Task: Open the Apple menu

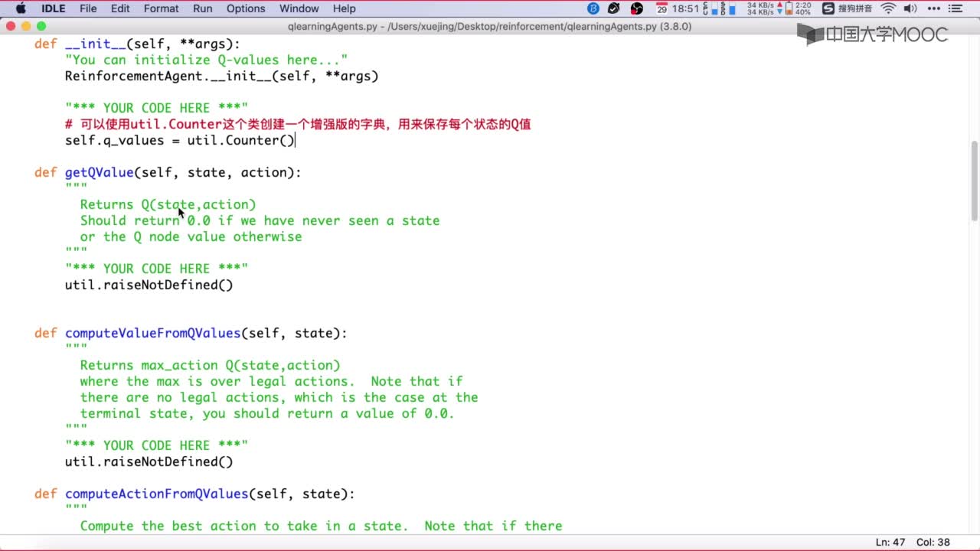Action: [21, 8]
